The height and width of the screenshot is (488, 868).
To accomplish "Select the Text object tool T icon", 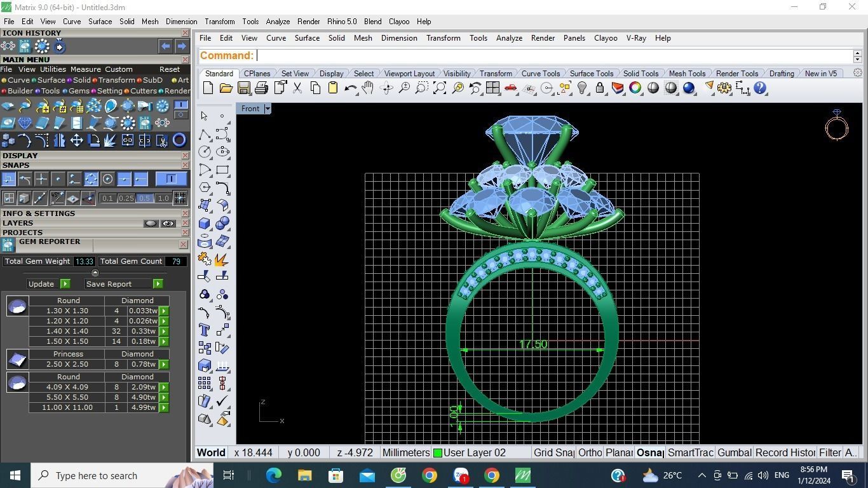I will (x=205, y=330).
